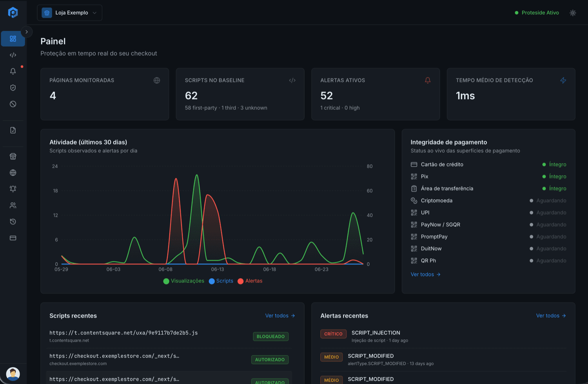Open the users team icon in sidebar
Image resolution: width=588 pixels, height=384 pixels.
tap(13, 205)
